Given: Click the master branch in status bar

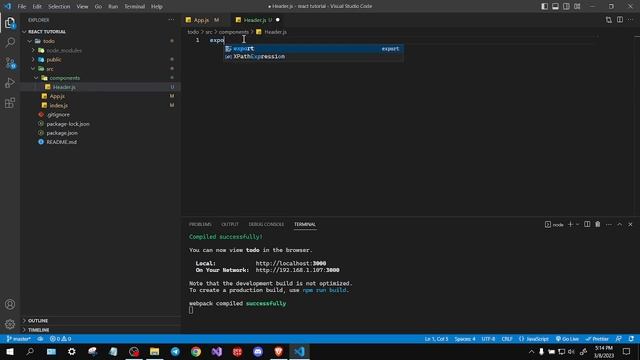Looking at the screenshot, I should click(x=19, y=339).
